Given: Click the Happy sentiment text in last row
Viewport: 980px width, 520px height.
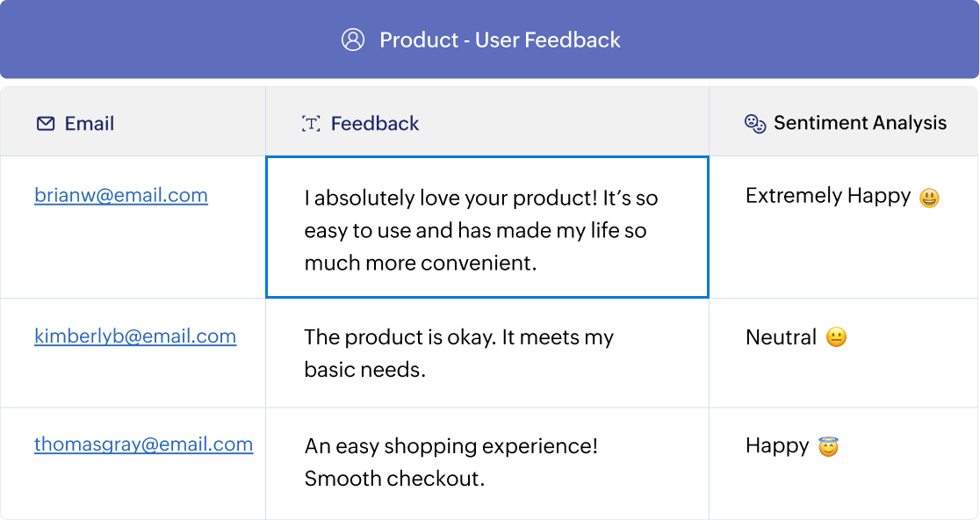Looking at the screenshot, I should 777,446.
